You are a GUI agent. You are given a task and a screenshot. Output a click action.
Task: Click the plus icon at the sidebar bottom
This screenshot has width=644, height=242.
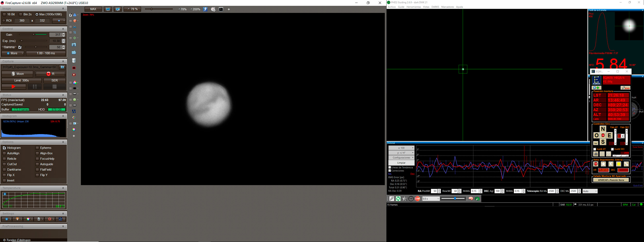pos(74,136)
